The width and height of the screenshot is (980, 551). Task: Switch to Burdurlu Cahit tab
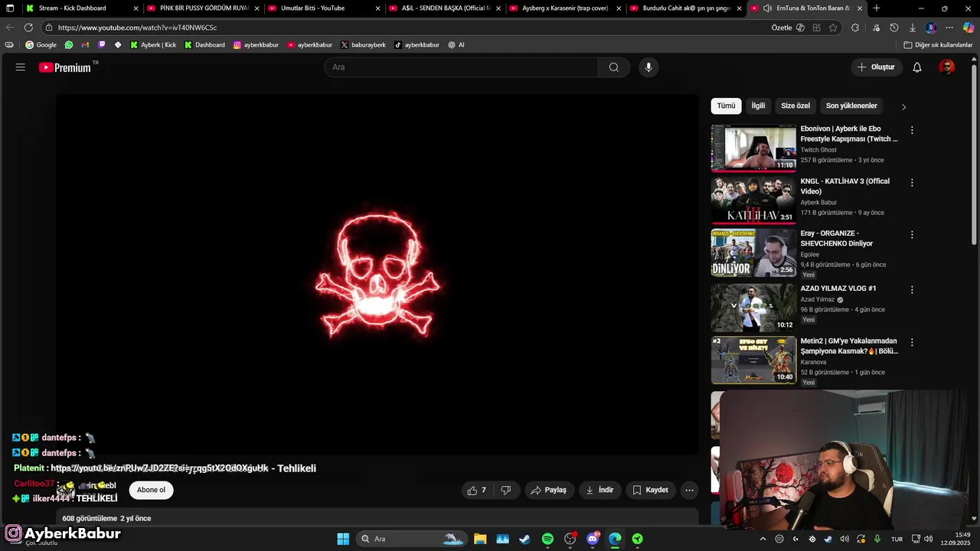pos(687,8)
